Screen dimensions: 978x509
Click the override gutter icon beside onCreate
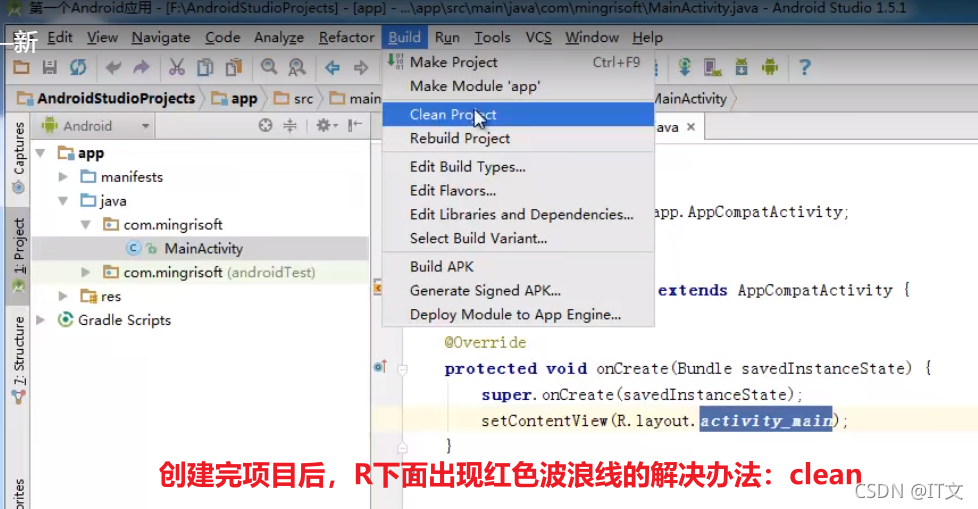(x=380, y=367)
